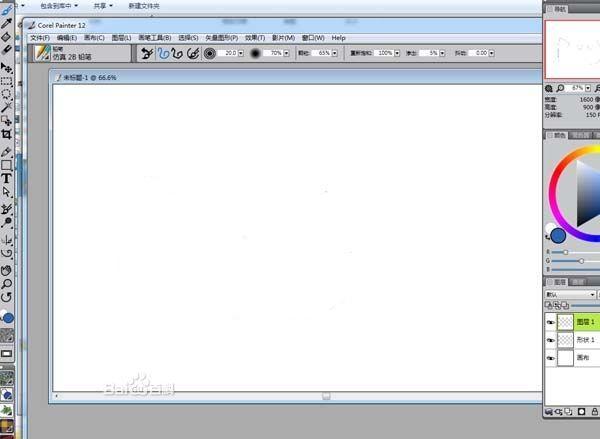Click the 新建文件夹 button
Screen dimensions: 600x439
pos(143,6)
